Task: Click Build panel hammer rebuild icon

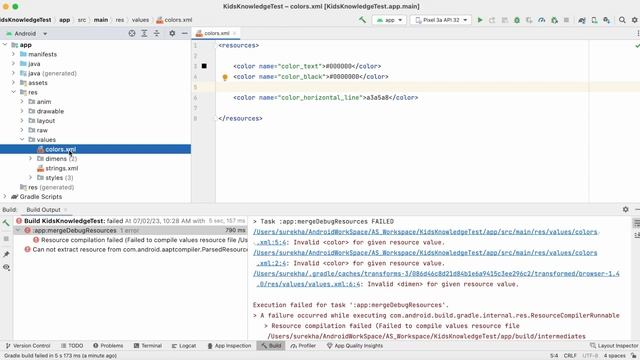Action: [6, 223]
